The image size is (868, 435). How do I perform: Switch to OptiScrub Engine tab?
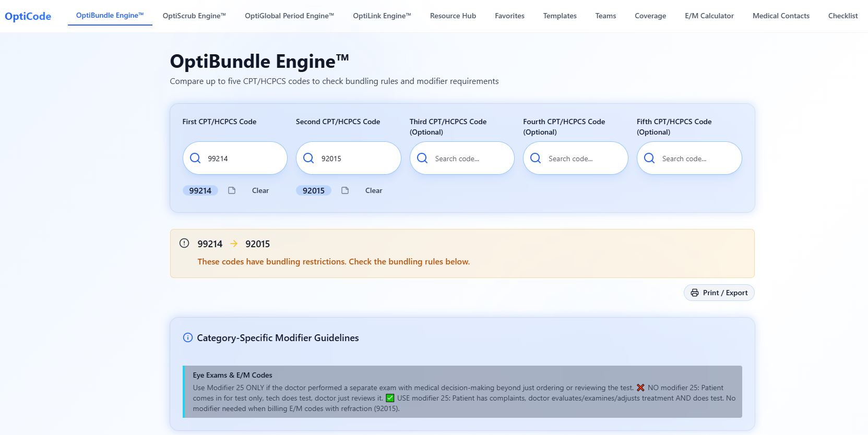(x=194, y=16)
